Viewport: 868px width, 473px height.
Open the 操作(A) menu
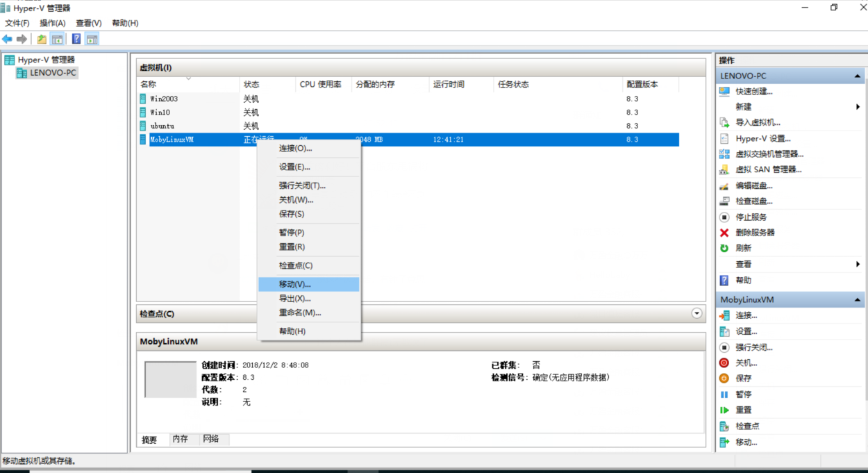point(53,23)
